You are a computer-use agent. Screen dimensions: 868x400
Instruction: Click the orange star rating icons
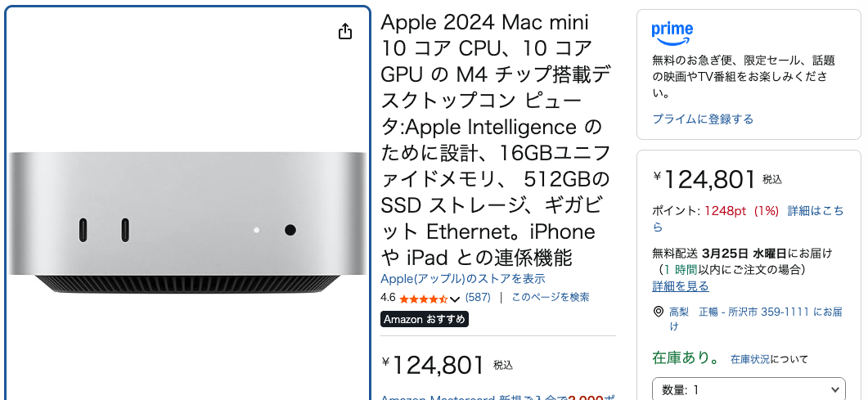pyautogui.click(x=423, y=298)
